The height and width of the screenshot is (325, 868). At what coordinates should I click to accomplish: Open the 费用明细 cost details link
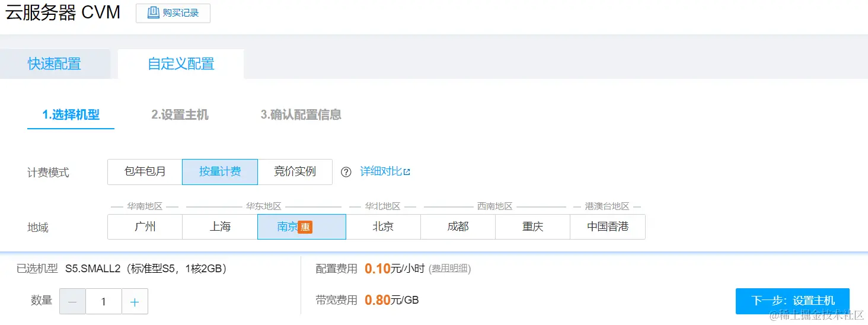[x=450, y=269]
